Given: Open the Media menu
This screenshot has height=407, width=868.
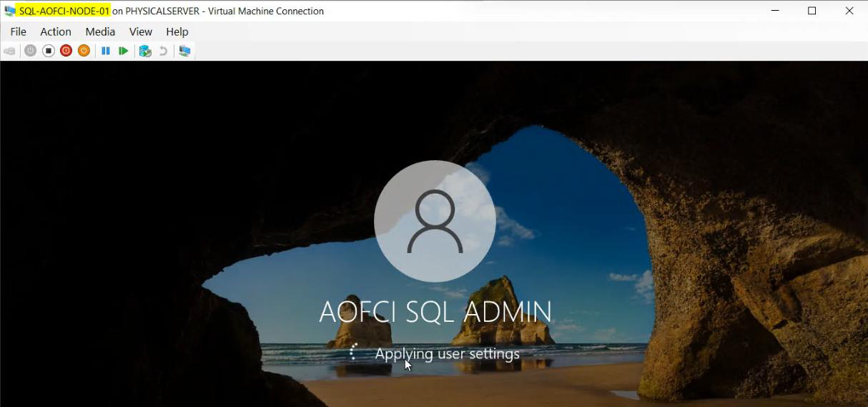Looking at the screenshot, I should (100, 31).
